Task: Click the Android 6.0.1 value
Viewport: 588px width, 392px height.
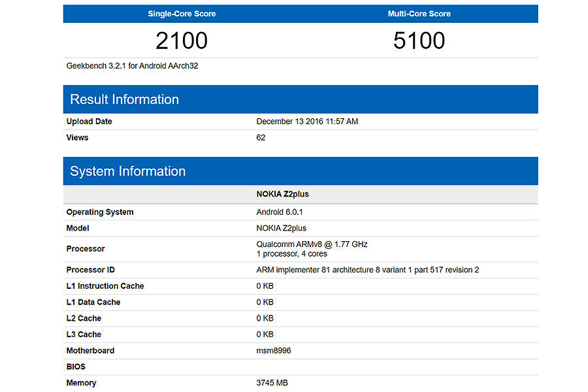Action: pyautogui.click(x=279, y=212)
